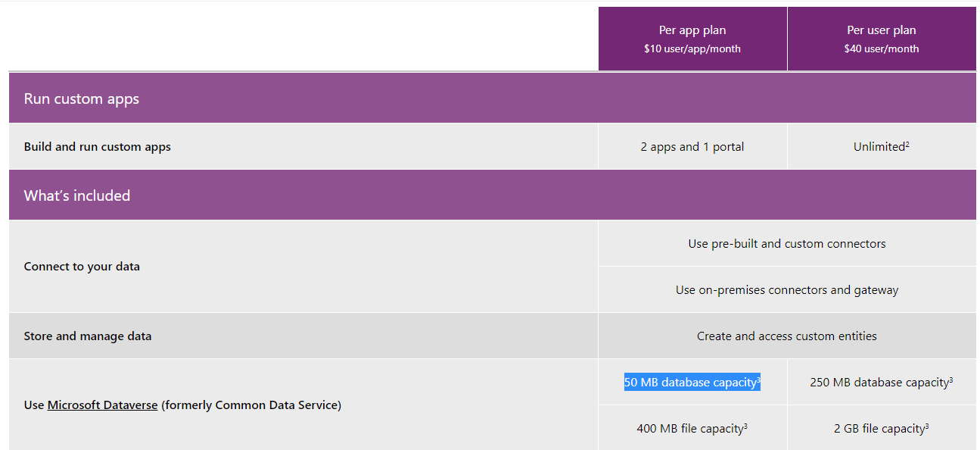Screen dimensions: 980x450
Task: Click the Build and run custom apps row label
Action: 98,147
